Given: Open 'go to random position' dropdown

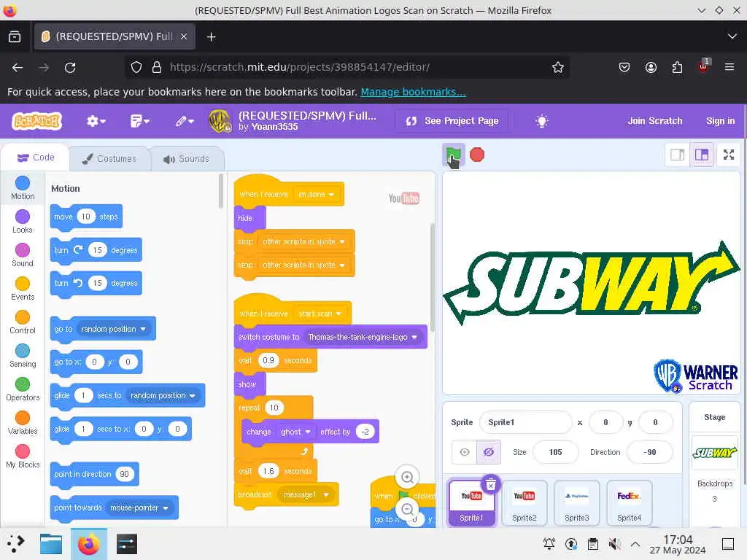Looking at the screenshot, I should tap(113, 329).
